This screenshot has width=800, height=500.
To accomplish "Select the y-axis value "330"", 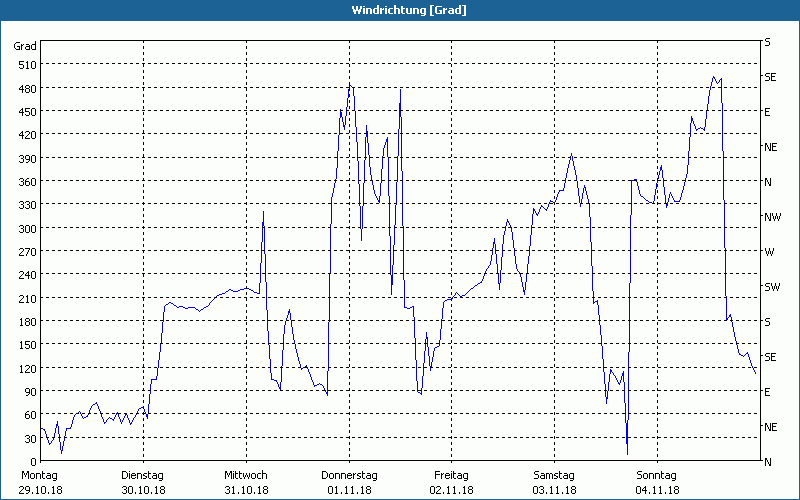I will point(28,205).
